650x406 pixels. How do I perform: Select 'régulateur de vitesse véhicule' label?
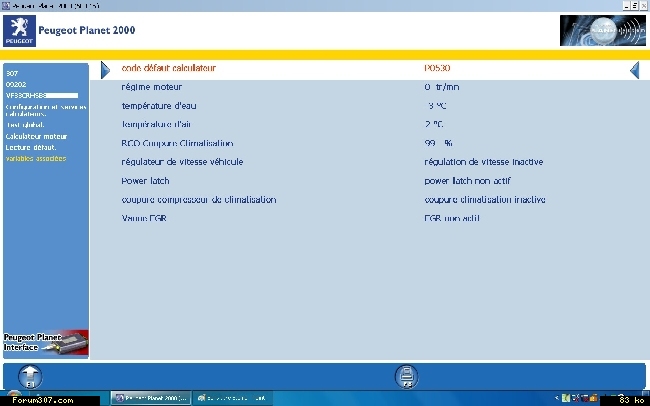[182, 162]
